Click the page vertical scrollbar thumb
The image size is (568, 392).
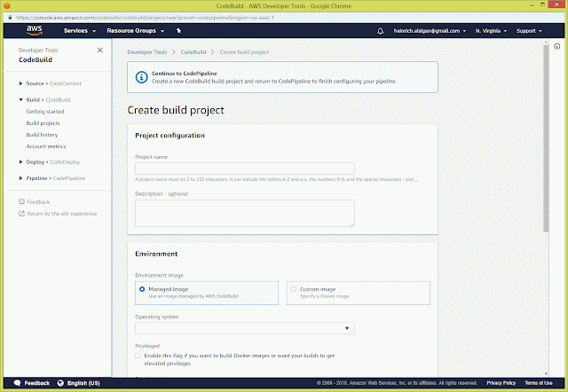coord(546,138)
